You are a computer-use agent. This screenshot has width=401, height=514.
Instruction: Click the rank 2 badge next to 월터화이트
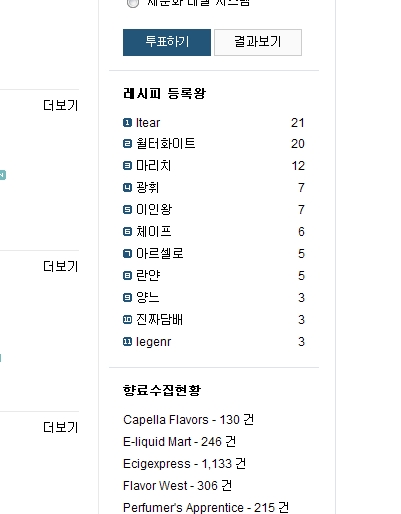127,144
